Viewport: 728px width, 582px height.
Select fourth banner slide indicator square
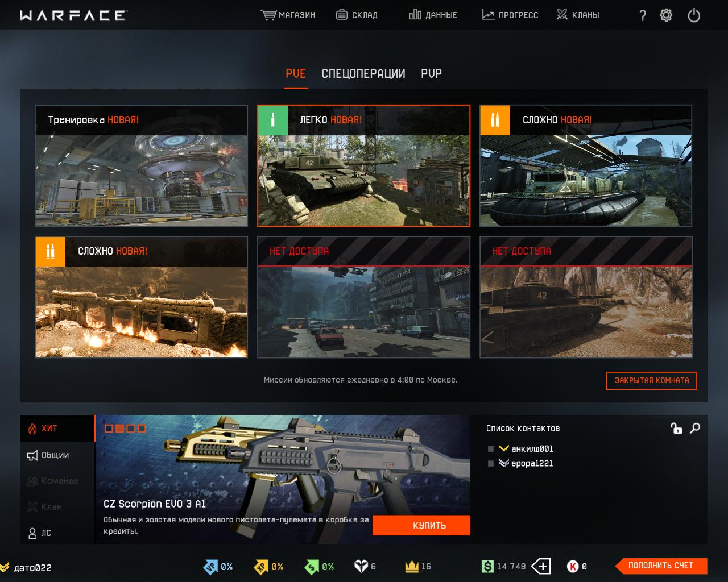click(x=142, y=429)
